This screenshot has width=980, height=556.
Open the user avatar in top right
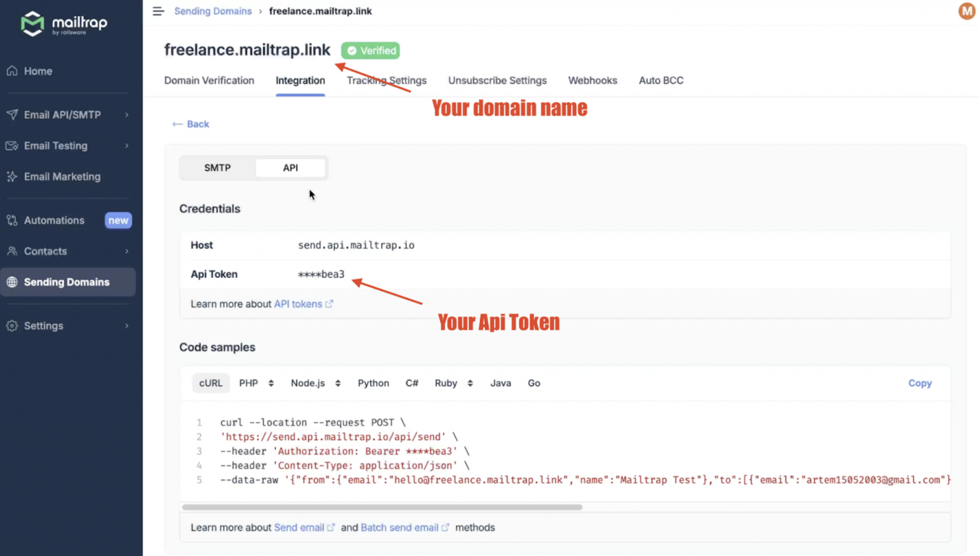(966, 11)
